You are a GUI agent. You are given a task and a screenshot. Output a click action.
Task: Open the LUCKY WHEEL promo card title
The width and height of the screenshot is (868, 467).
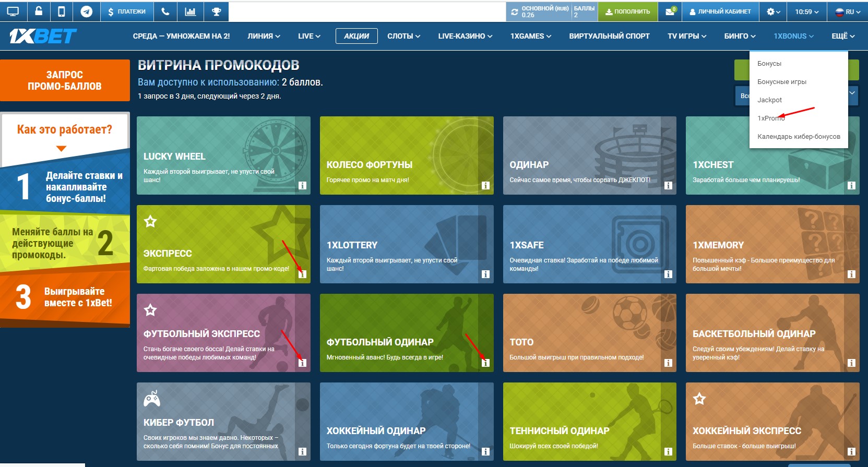[x=174, y=157]
